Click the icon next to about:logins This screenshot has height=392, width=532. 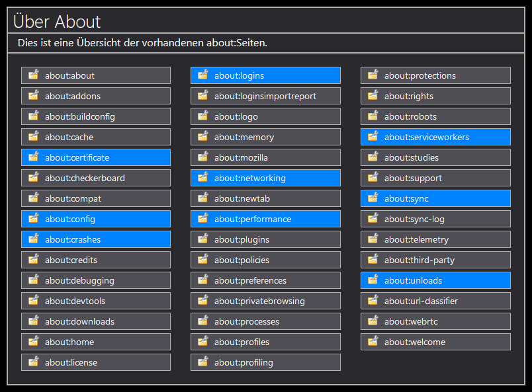(202, 75)
